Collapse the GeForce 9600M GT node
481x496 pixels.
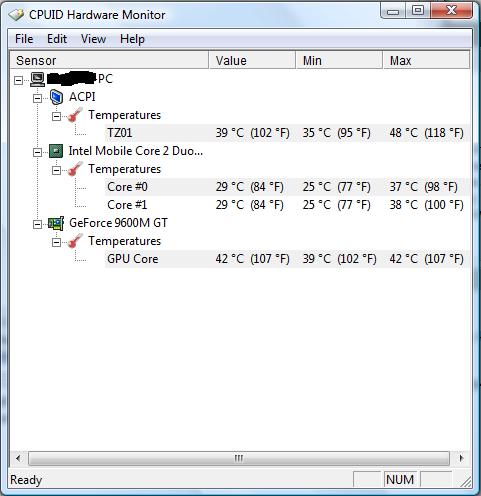pos(38,224)
